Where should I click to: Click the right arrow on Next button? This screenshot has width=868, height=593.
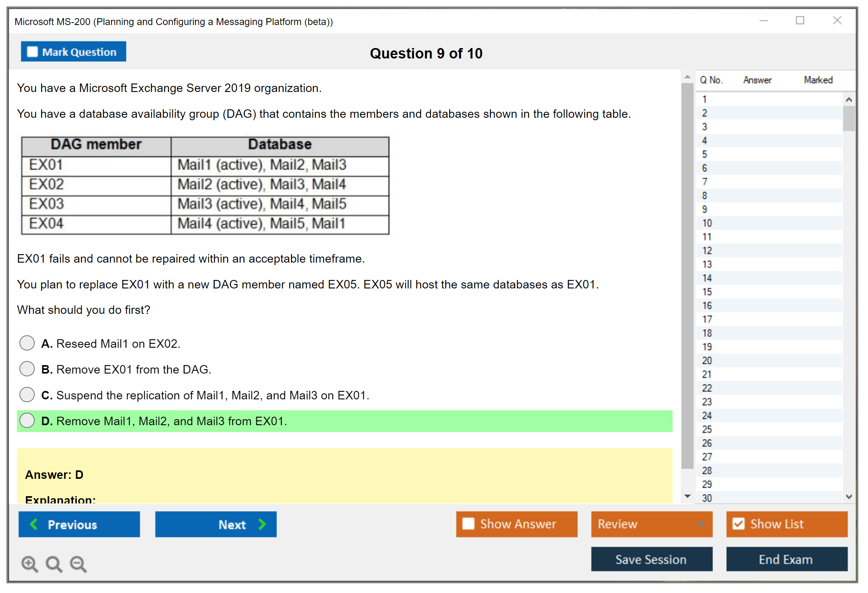262,524
